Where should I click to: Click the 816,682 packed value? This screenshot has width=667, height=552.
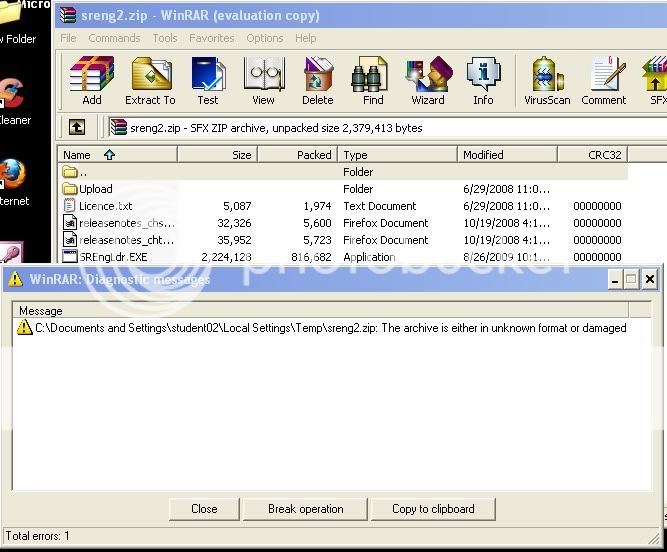click(x=311, y=257)
